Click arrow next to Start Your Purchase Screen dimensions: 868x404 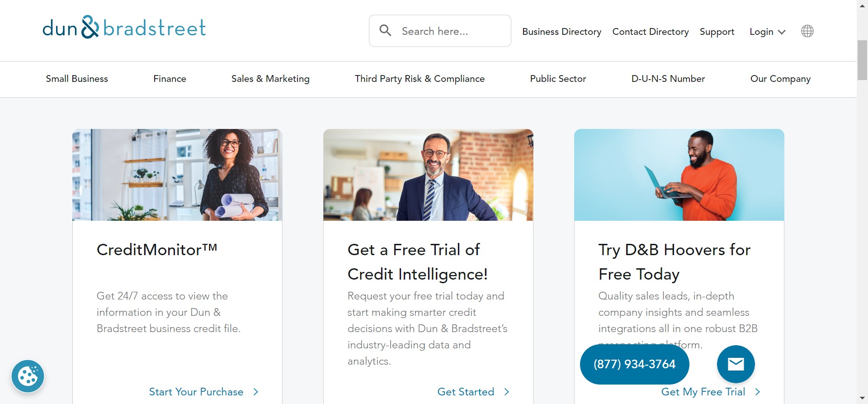coord(256,392)
